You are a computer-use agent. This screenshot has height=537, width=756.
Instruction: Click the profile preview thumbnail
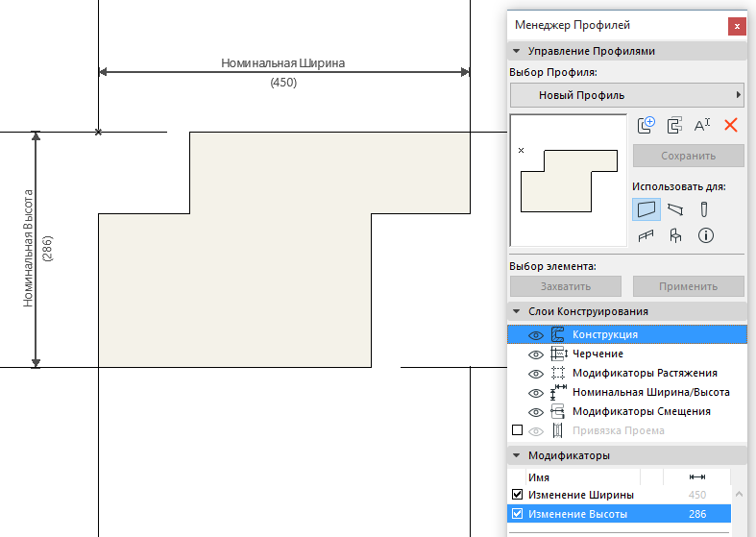[569, 181]
